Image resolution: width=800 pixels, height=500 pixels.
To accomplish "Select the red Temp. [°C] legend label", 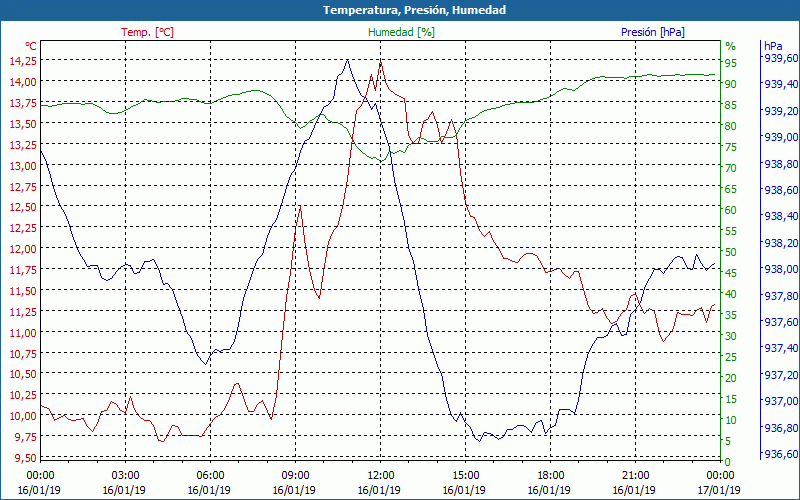I will tap(147, 32).
